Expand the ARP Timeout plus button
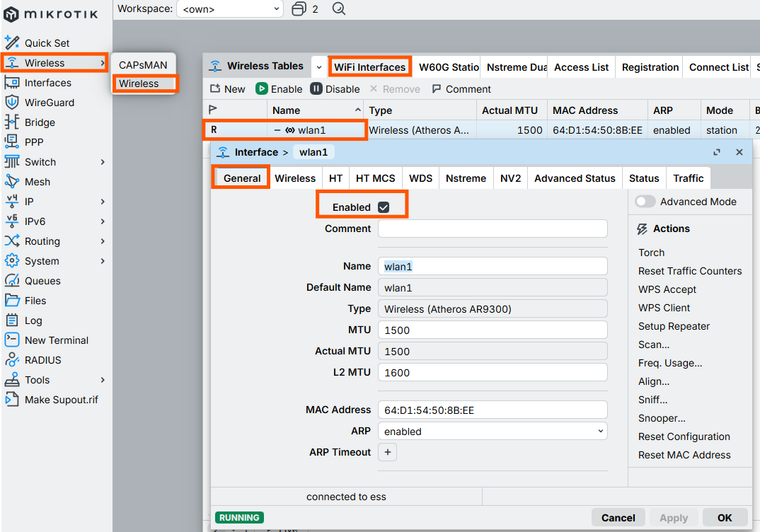The height and width of the screenshot is (532, 760). tap(387, 452)
